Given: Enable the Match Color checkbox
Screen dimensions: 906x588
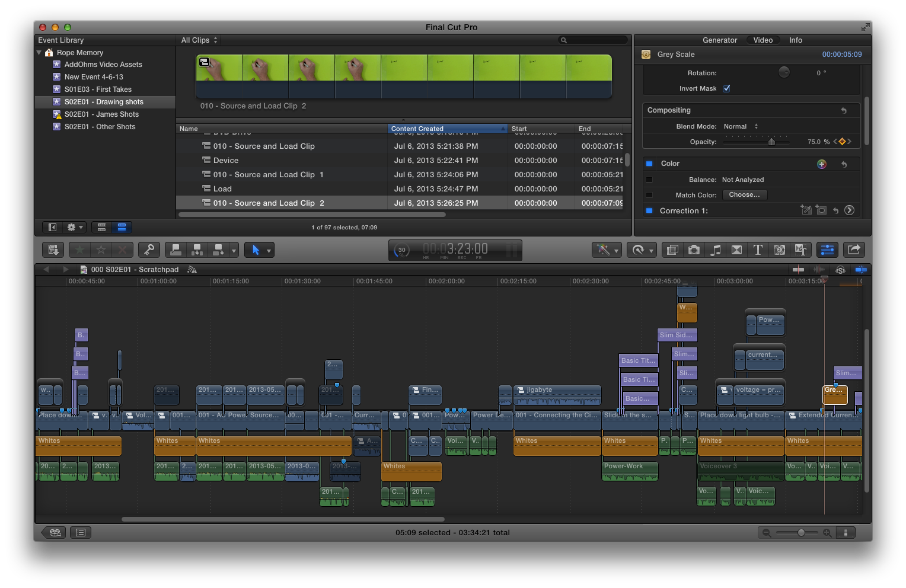Looking at the screenshot, I should coord(649,195).
